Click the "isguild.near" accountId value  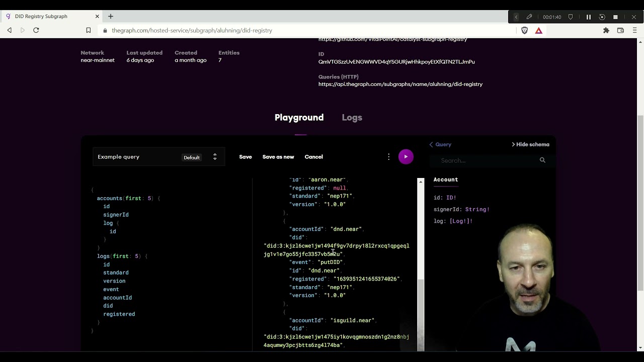(352, 320)
